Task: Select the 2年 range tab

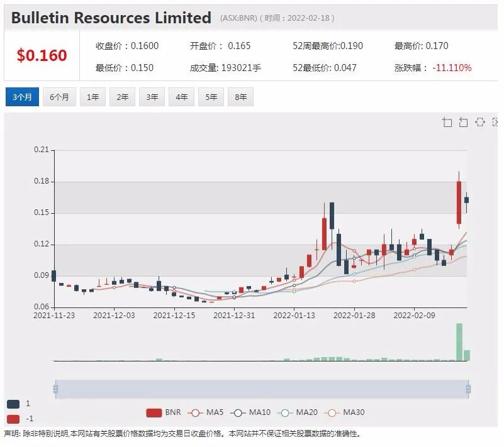Action: (x=122, y=97)
